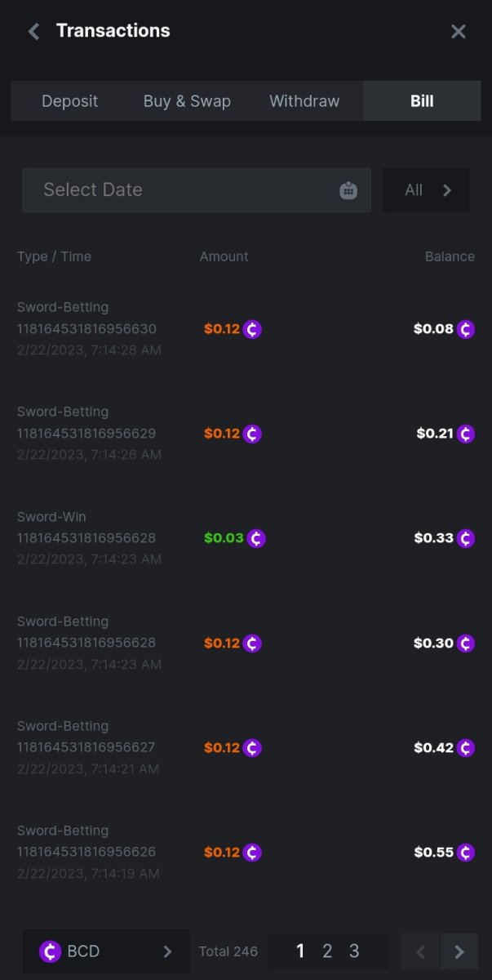Click BCD coin icon beside $0.55 balance
This screenshot has height=980, width=492.
[466, 853]
